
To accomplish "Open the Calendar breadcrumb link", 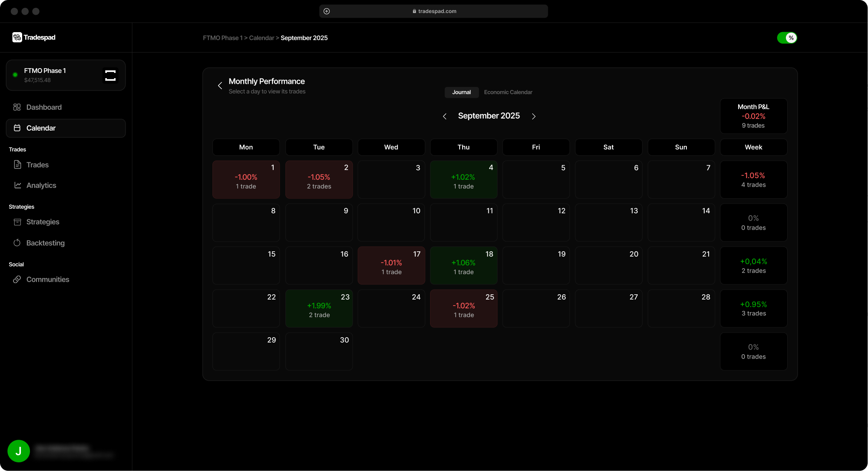I will coord(262,38).
